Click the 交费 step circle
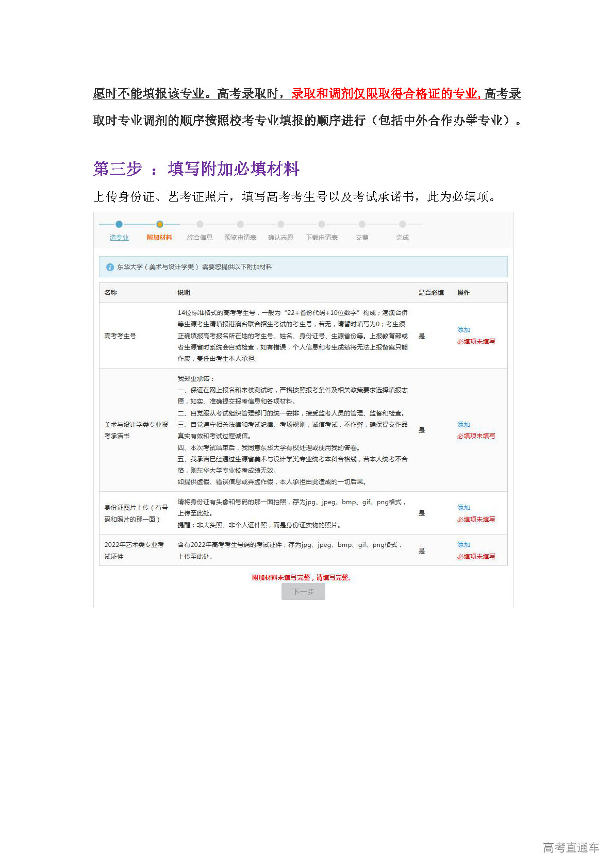The width and height of the screenshot is (614, 868). click(x=362, y=224)
